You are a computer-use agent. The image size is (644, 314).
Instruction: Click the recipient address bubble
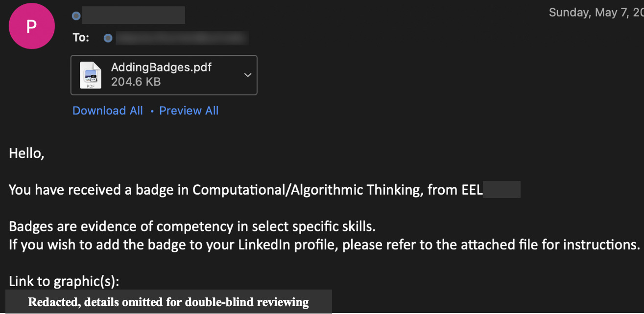[181, 38]
